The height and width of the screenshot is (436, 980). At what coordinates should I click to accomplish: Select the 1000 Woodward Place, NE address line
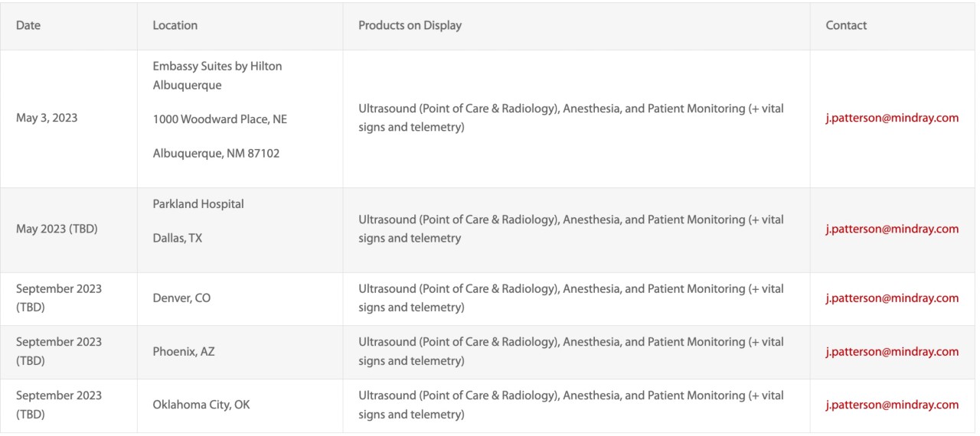220,119
